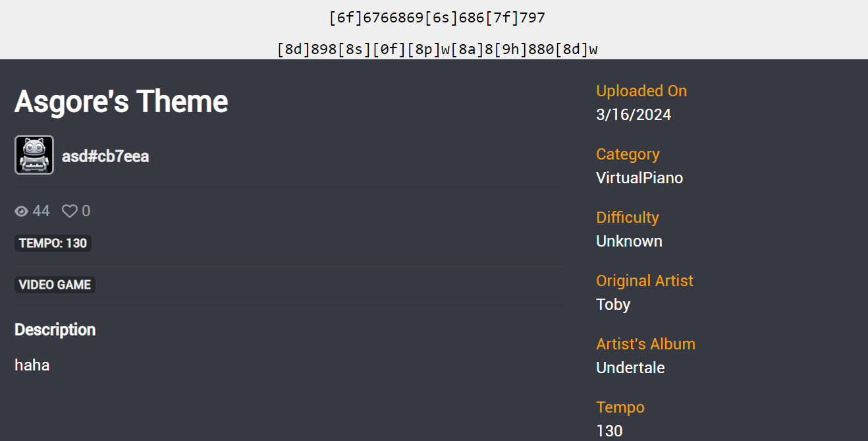The width and height of the screenshot is (868, 441).
Task: Like the sheet with the heart icon
Action: 70,211
